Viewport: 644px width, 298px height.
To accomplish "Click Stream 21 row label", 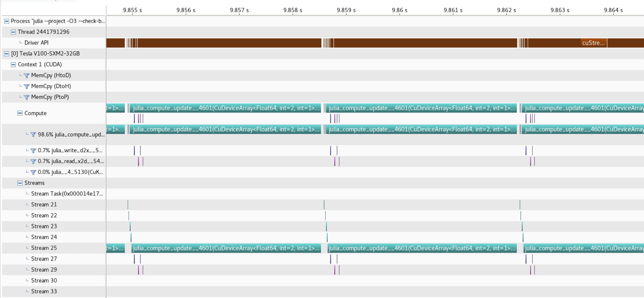I will click(44, 205).
